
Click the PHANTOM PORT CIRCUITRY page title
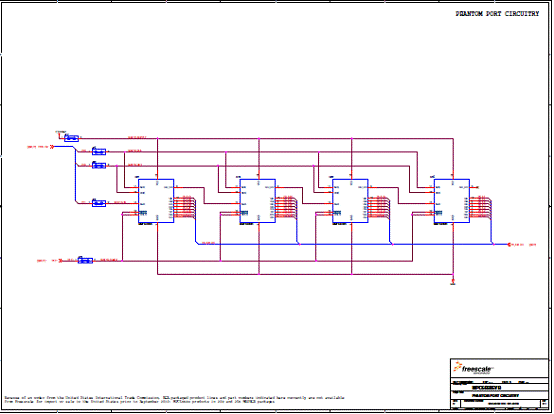tap(497, 14)
